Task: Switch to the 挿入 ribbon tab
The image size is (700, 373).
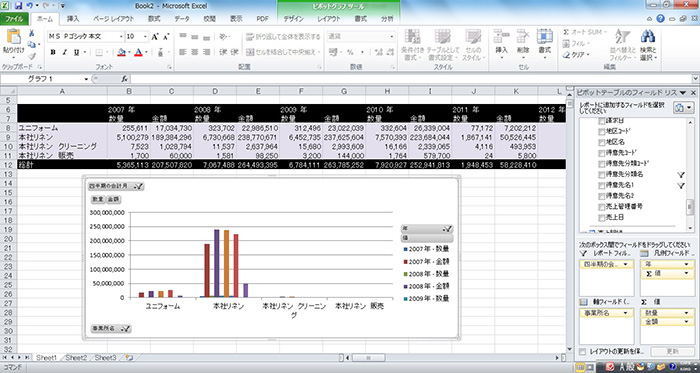Action: coord(73,19)
